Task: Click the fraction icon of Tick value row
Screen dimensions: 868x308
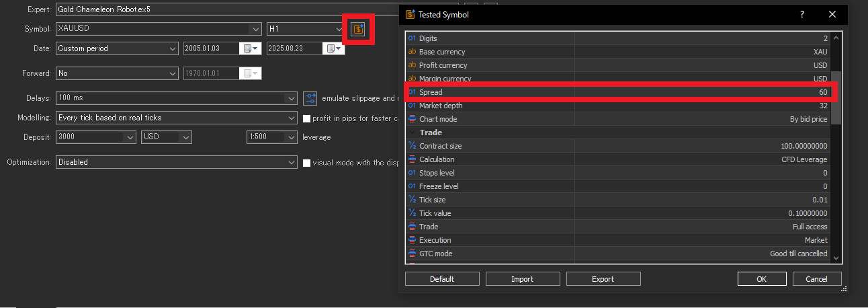Action: pos(413,213)
